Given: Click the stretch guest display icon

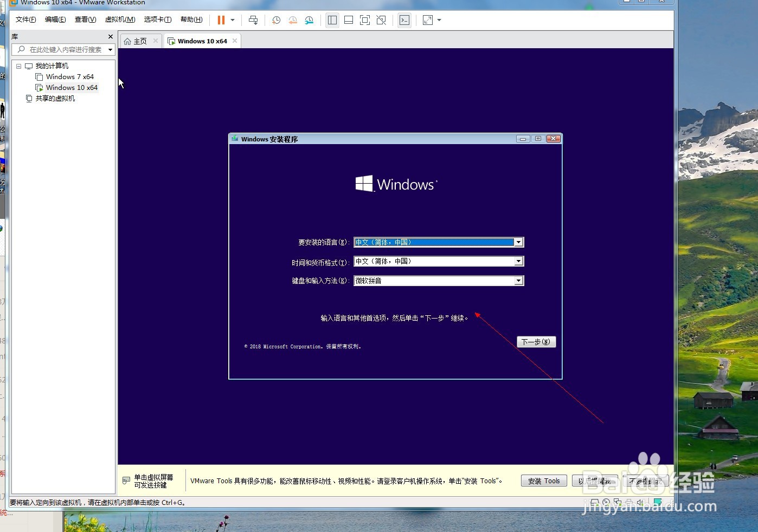Looking at the screenshot, I should pyautogui.click(x=428, y=20).
